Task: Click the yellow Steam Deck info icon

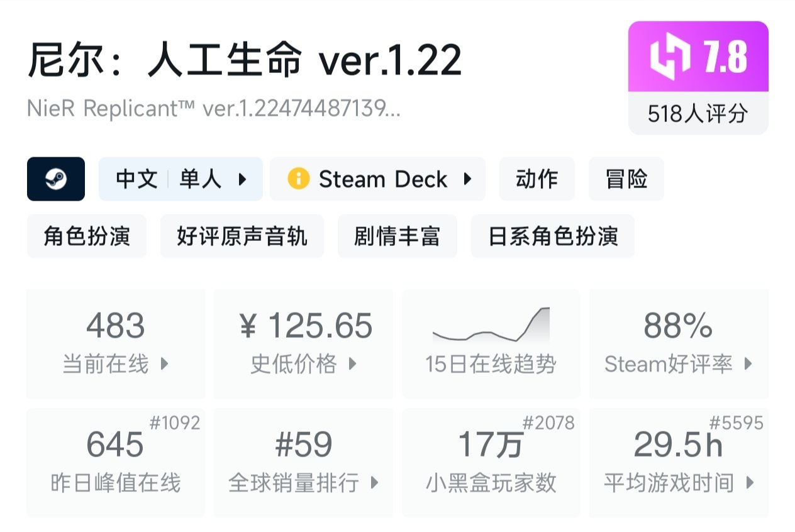Action: [x=298, y=179]
